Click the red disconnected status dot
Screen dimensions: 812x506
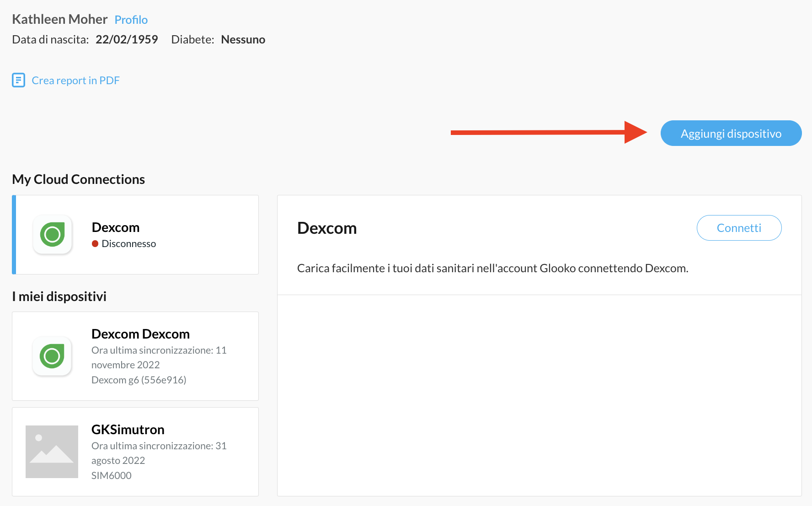click(x=95, y=244)
